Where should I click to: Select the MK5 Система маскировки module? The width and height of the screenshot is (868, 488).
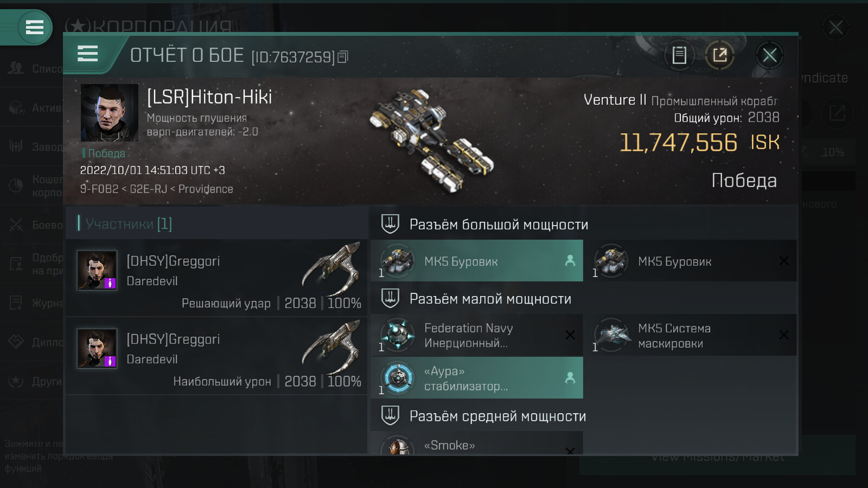[x=691, y=335]
